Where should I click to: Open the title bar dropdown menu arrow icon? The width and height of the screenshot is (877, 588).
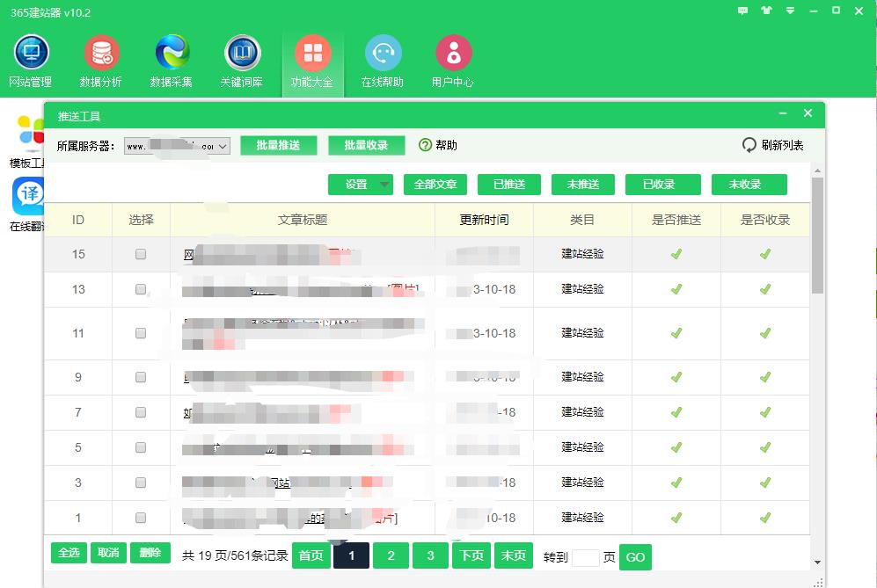coord(790,11)
